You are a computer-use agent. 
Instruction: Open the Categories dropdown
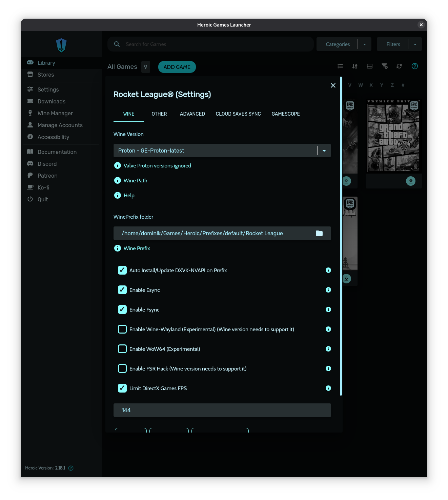point(344,44)
